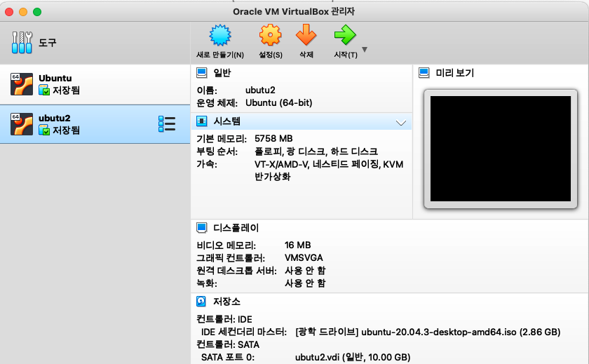This screenshot has height=364, width=589.
Task: Open the 미리 보기 section header
Action: pos(455,73)
